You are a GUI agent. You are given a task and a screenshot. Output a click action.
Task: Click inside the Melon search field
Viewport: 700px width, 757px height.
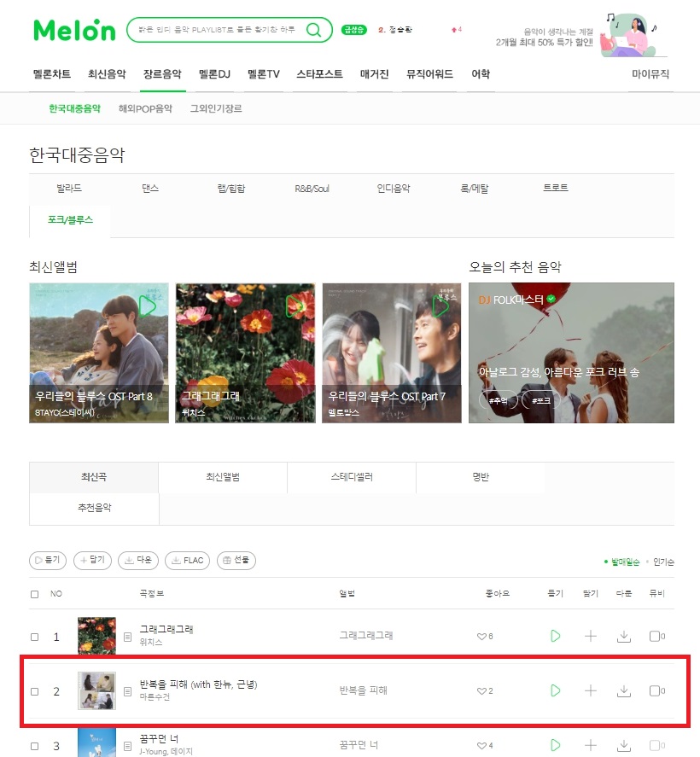click(x=217, y=30)
